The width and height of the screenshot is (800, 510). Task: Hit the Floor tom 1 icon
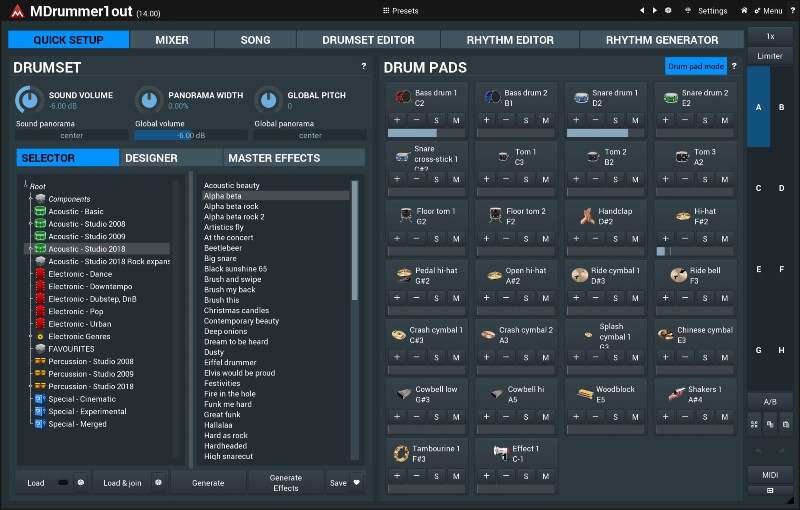406,216
